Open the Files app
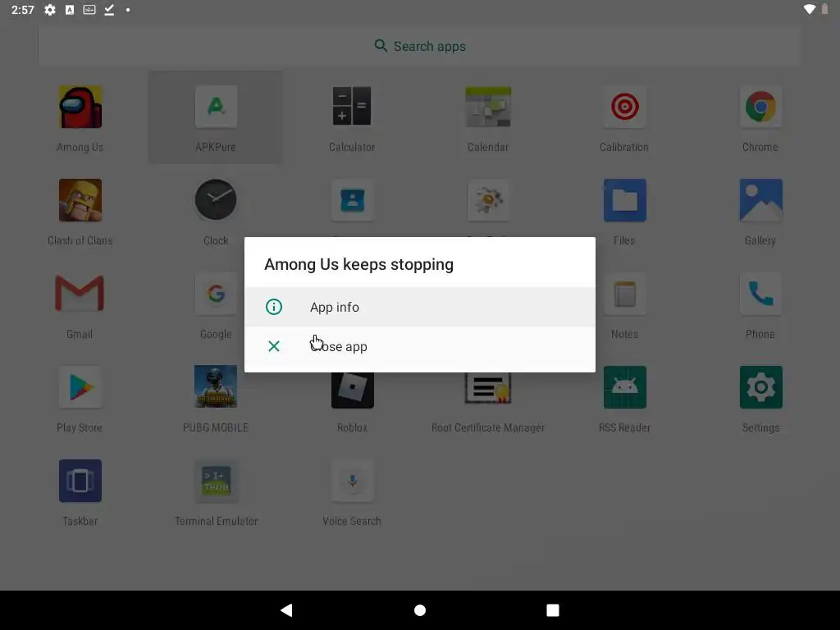840x630 pixels. coord(624,200)
